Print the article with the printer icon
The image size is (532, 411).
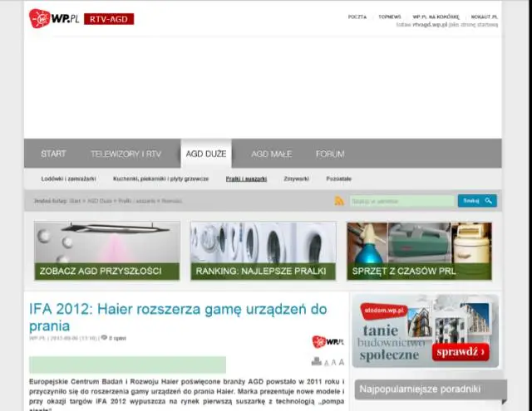tap(316, 362)
